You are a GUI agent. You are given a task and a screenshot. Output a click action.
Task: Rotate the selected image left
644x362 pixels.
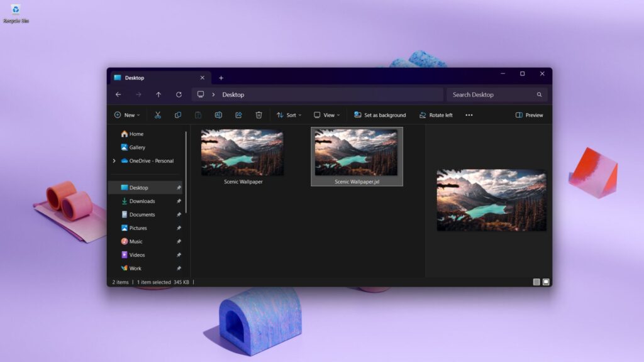(x=436, y=115)
